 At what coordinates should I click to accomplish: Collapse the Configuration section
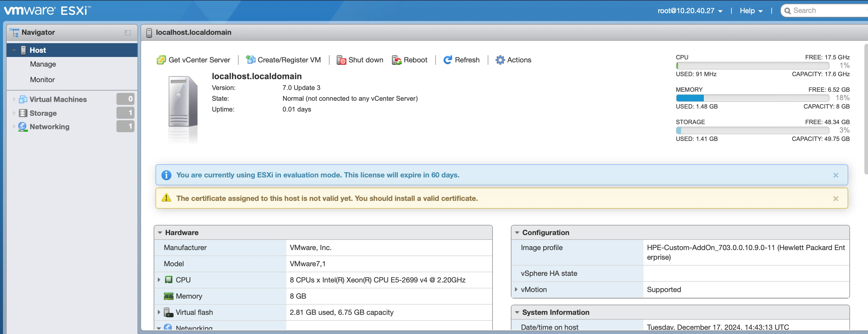tap(517, 232)
